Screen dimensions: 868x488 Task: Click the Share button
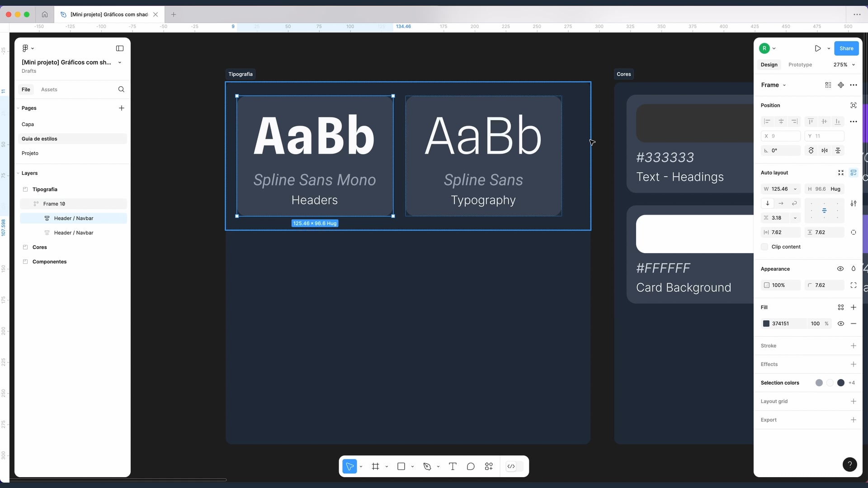[x=846, y=48]
